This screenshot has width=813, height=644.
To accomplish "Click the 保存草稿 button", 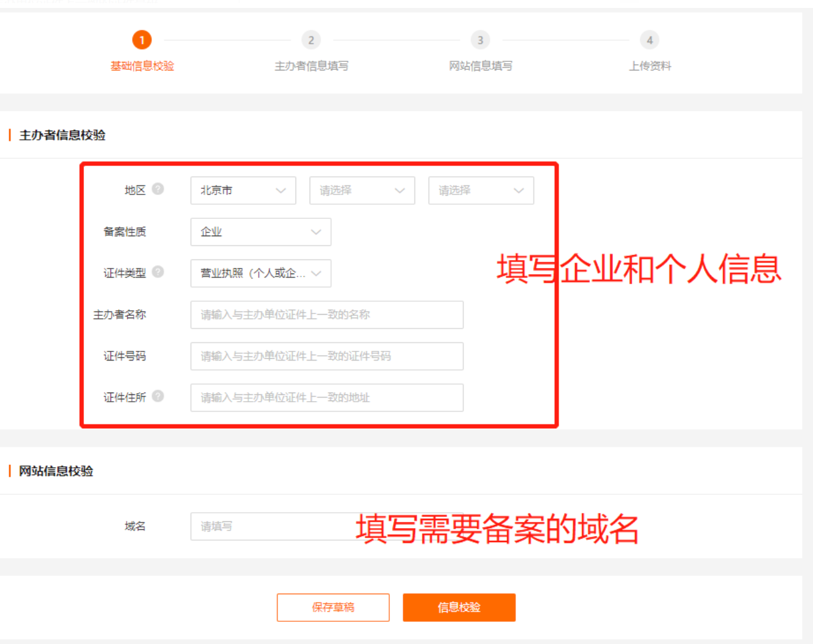I will [x=333, y=607].
